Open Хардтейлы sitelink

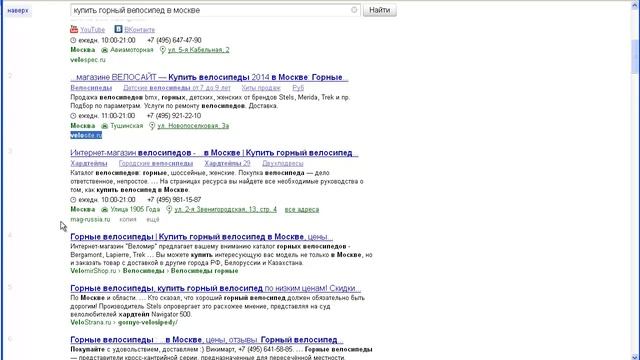(x=89, y=163)
